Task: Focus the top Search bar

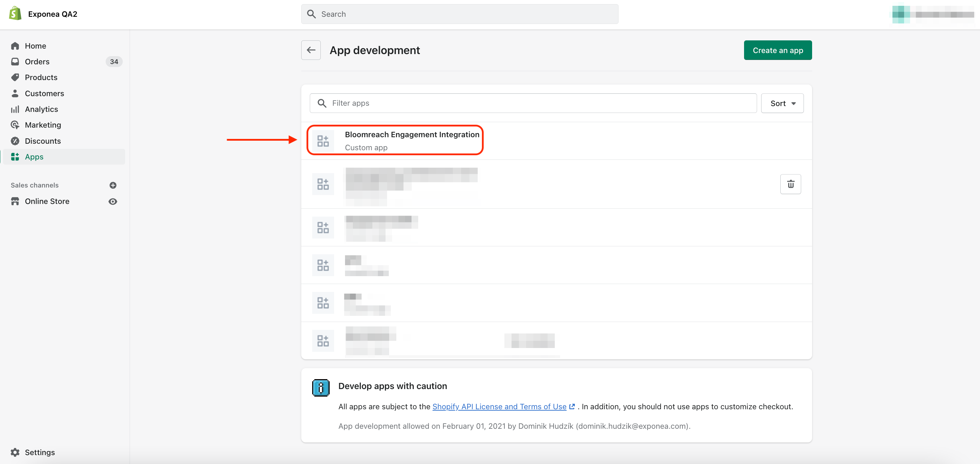Action: [460, 14]
